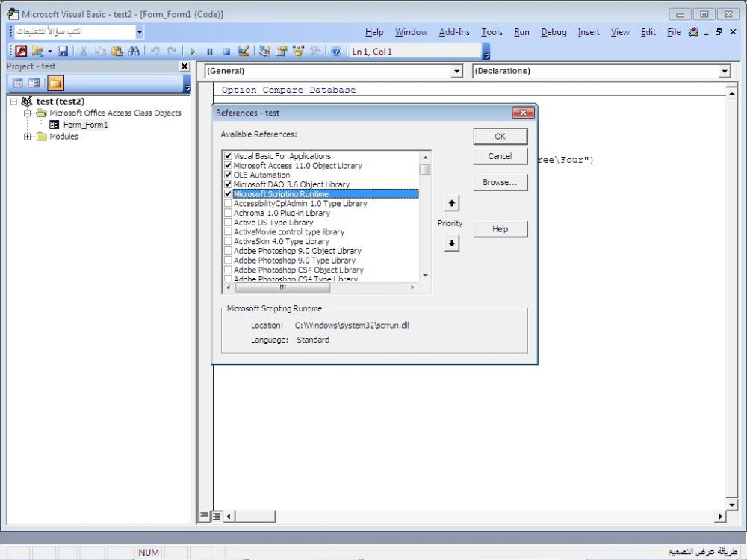Viewport: 747px width, 560px height.
Task: Click the Paste clipboard icon
Action: click(117, 51)
